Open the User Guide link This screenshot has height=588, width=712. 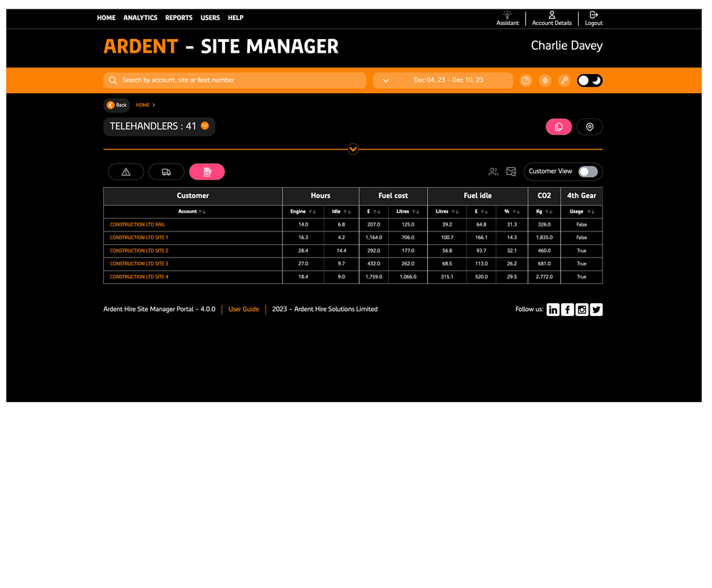244,309
